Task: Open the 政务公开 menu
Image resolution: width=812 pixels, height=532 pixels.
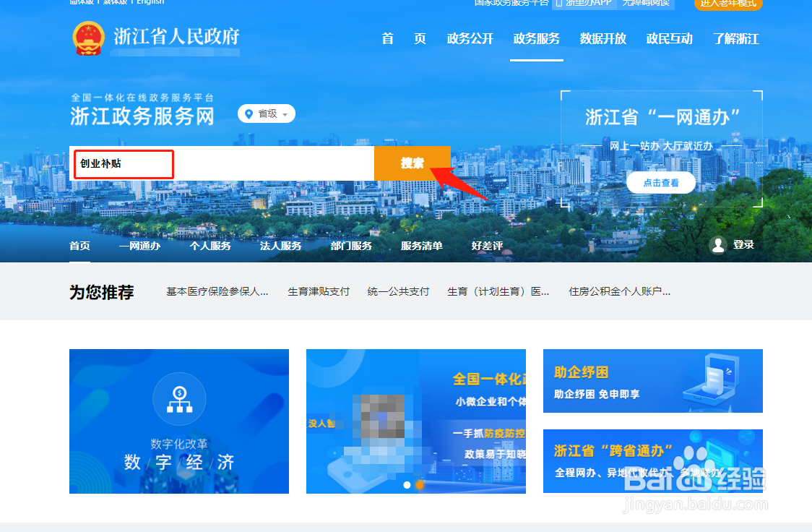Action: 470,39
